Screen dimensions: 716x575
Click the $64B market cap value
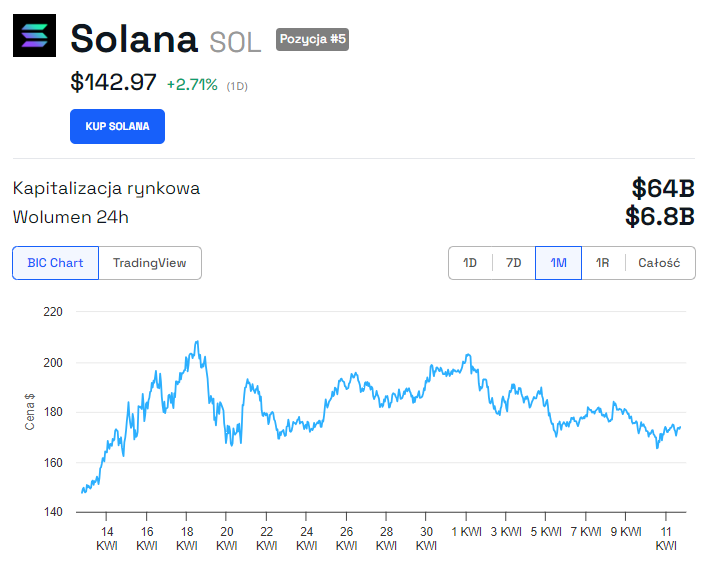(662, 188)
